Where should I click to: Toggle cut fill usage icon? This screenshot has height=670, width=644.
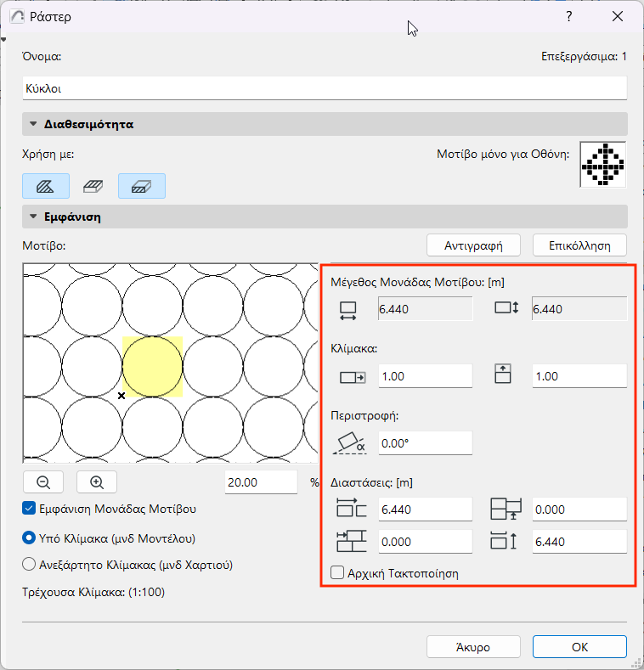[142, 186]
